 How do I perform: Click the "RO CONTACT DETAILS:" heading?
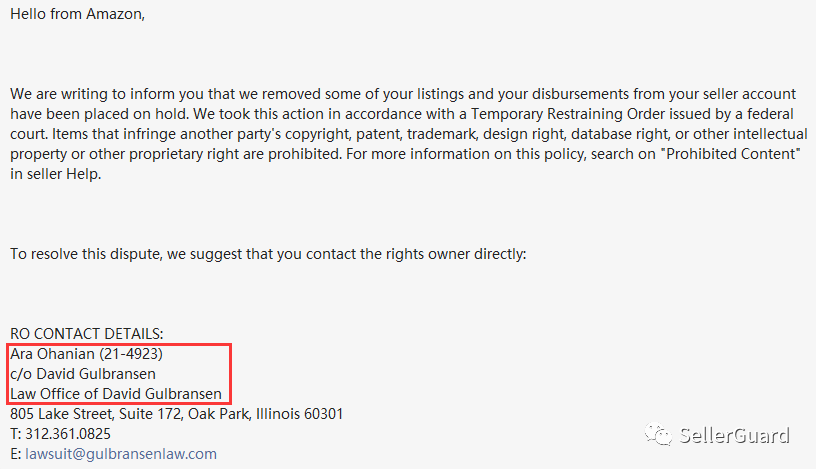[x=87, y=333]
